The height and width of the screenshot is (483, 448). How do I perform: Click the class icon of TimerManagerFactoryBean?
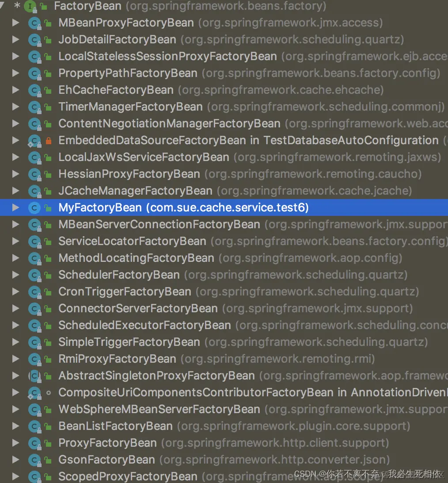[x=34, y=107]
